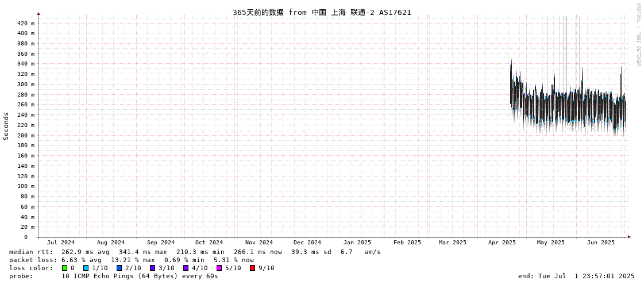Click the '100 m' y-axis label

click(25, 186)
